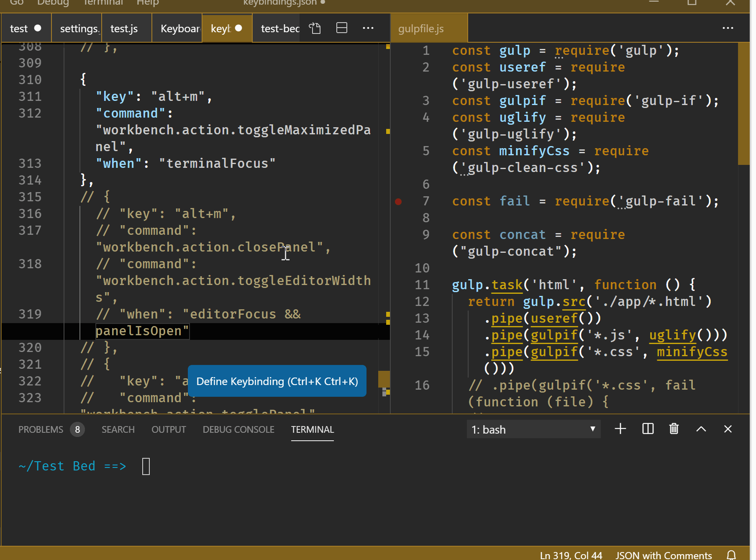The height and width of the screenshot is (560, 756).
Task: Click the split editor icon in left group
Action: tap(342, 28)
